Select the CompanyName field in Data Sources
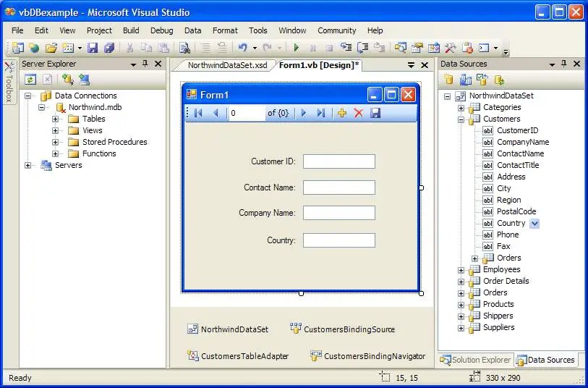588x388 pixels. coord(523,142)
